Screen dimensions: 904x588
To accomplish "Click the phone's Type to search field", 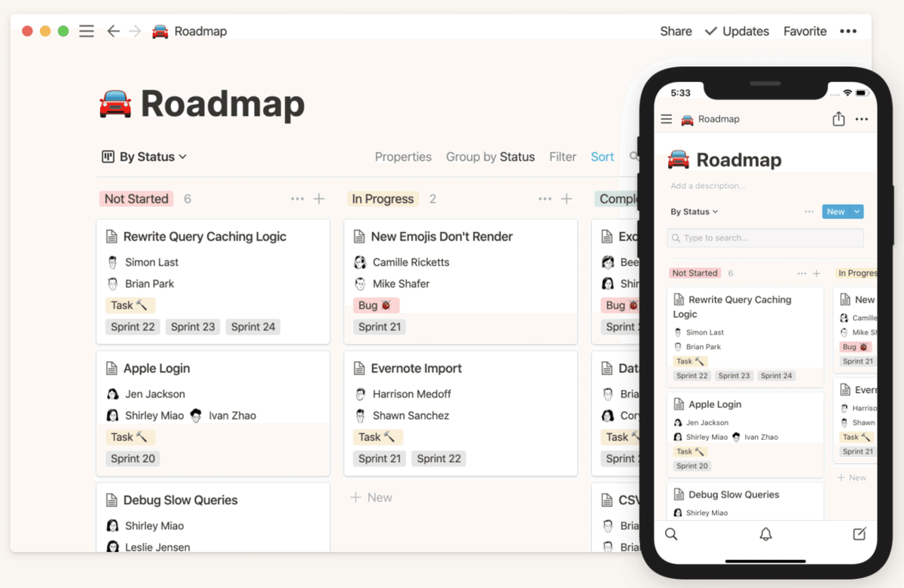I will pos(765,238).
